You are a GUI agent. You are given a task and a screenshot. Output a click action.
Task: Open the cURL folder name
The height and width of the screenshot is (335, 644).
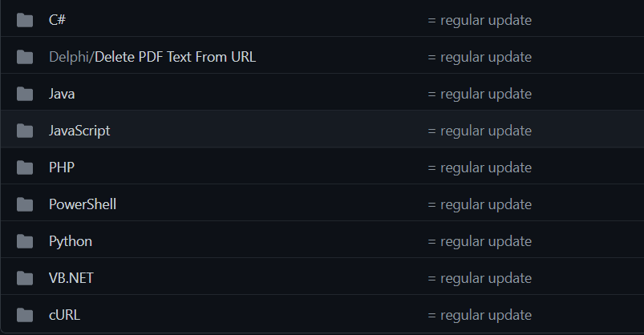pos(64,315)
